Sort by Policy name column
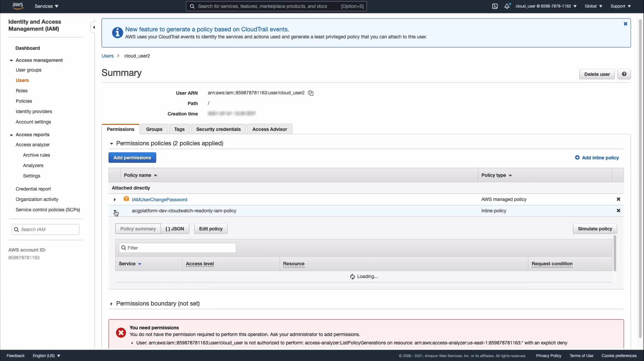The width and height of the screenshot is (644, 361). pyautogui.click(x=141, y=175)
